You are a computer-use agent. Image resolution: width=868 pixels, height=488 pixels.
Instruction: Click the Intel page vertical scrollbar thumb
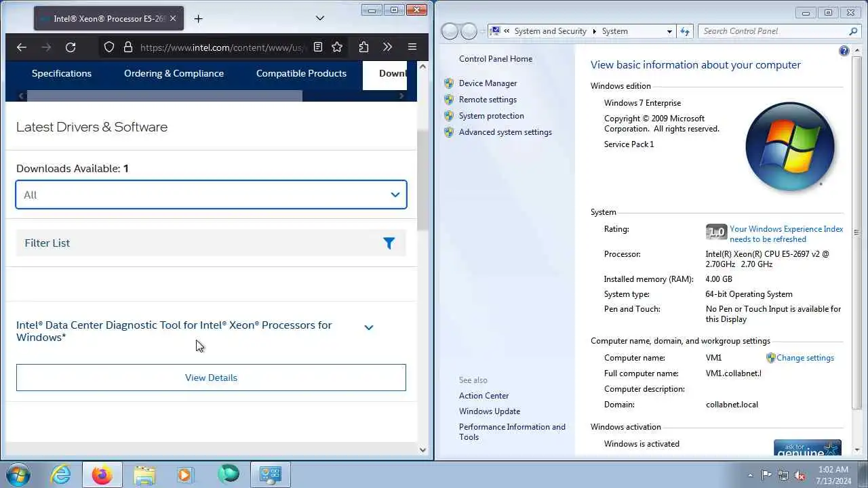422,180
